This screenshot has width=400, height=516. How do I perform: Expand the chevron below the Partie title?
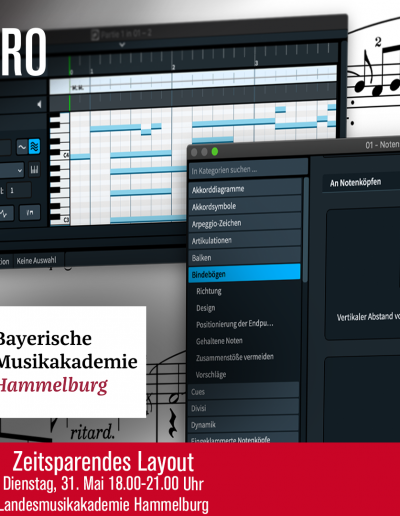point(122,44)
